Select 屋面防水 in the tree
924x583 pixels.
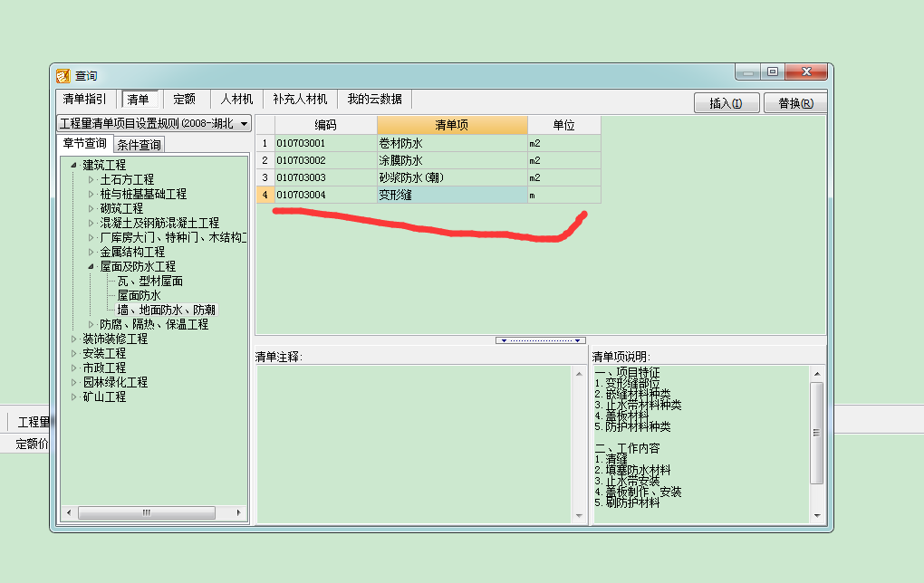pyautogui.click(x=140, y=296)
